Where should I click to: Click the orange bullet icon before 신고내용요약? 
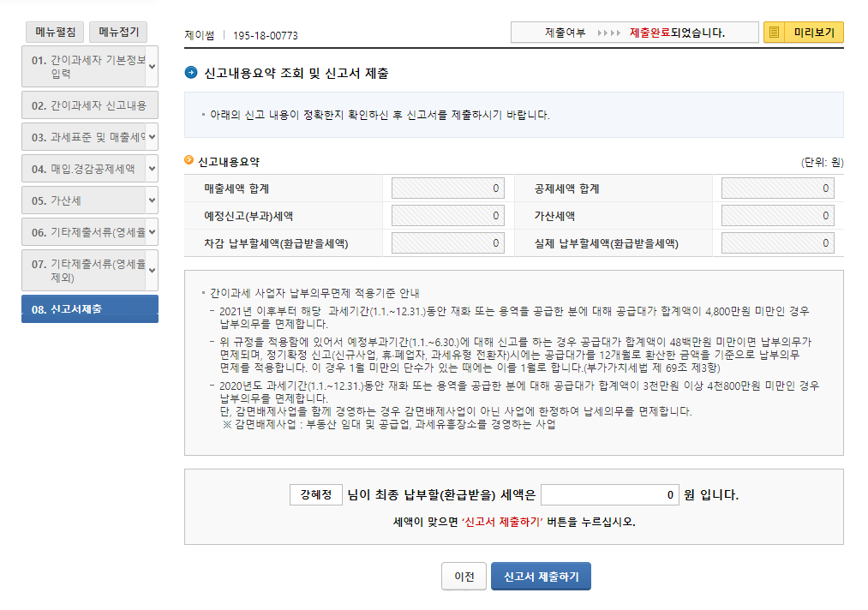pos(188,158)
